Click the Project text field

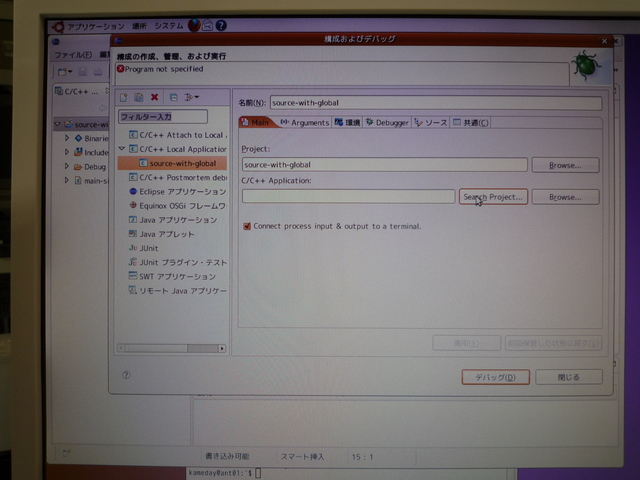tap(384, 165)
